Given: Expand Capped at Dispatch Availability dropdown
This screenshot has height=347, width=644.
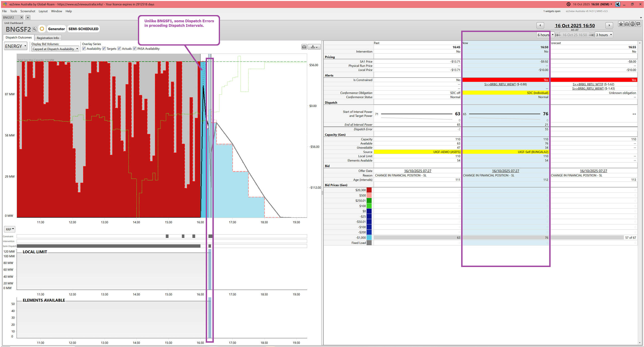Looking at the screenshot, I should click(55, 49).
